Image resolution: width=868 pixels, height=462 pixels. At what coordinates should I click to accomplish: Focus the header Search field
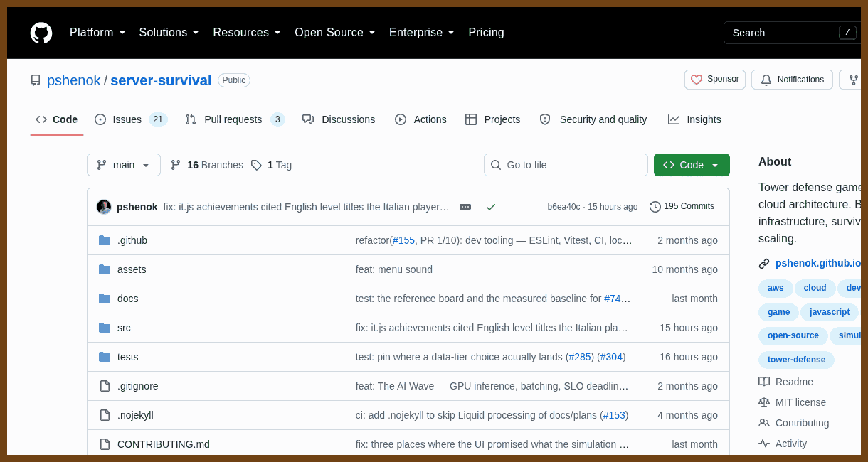(x=792, y=33)
